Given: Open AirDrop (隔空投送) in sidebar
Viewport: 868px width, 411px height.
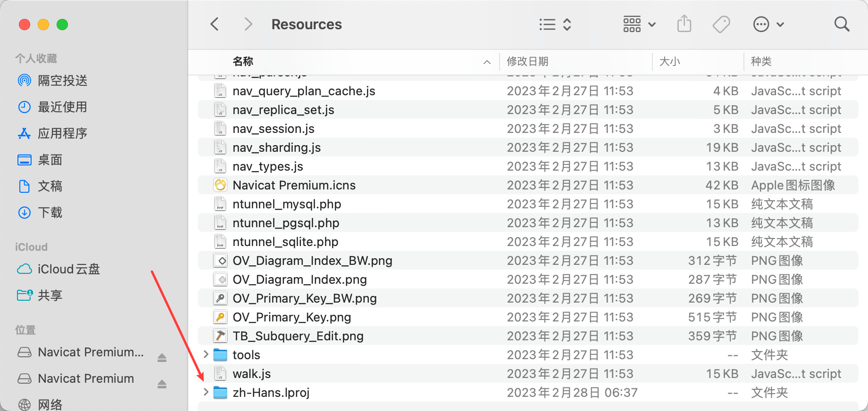Looking at the screenshot, I should [62, 81].
